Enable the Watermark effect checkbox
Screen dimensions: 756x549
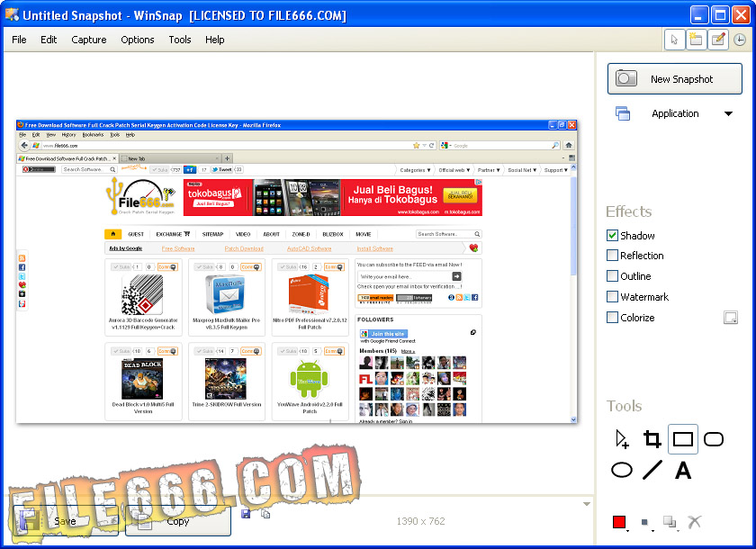pos(612,296)
